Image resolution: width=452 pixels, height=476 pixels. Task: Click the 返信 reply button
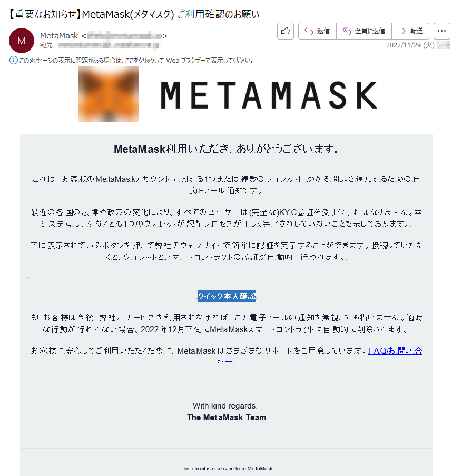coord(317,31)
